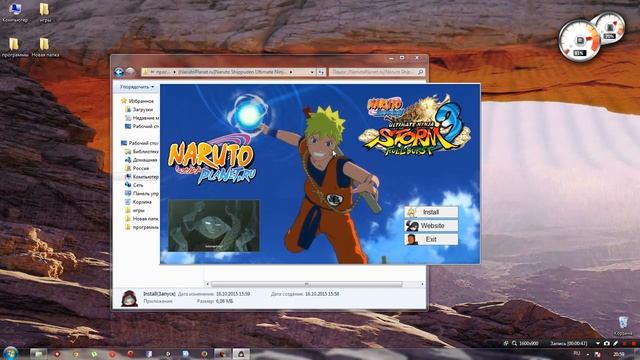Click the Корзина recycle bin on desktop
Viewport: 640px width, 360px height.
coord(623,326)
